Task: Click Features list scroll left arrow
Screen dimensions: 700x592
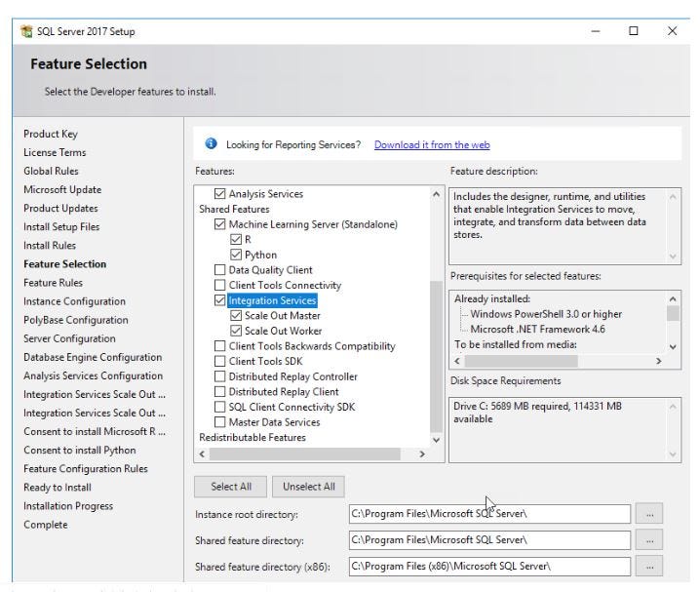Action: [202, 454]
